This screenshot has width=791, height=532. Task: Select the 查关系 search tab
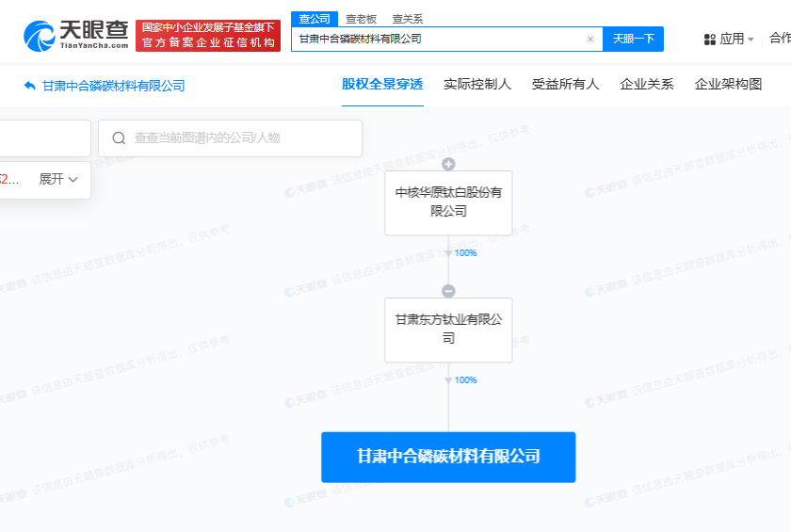(x=408, y=19)
